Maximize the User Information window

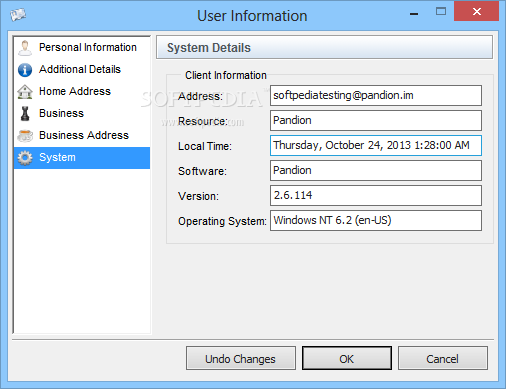pos(441,12)
